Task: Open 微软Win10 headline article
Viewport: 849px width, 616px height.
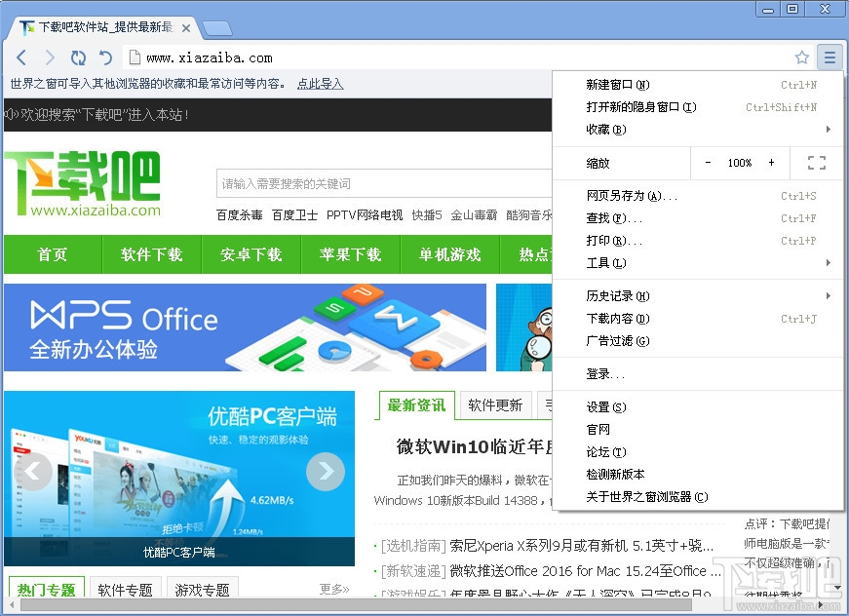Action: pyautogui.click(x=475, y=446)
